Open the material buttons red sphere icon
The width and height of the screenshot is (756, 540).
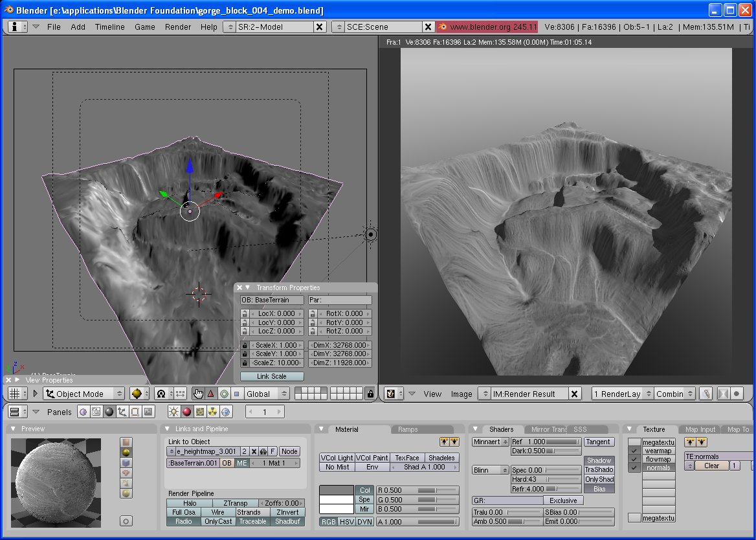tap(186, 412)
